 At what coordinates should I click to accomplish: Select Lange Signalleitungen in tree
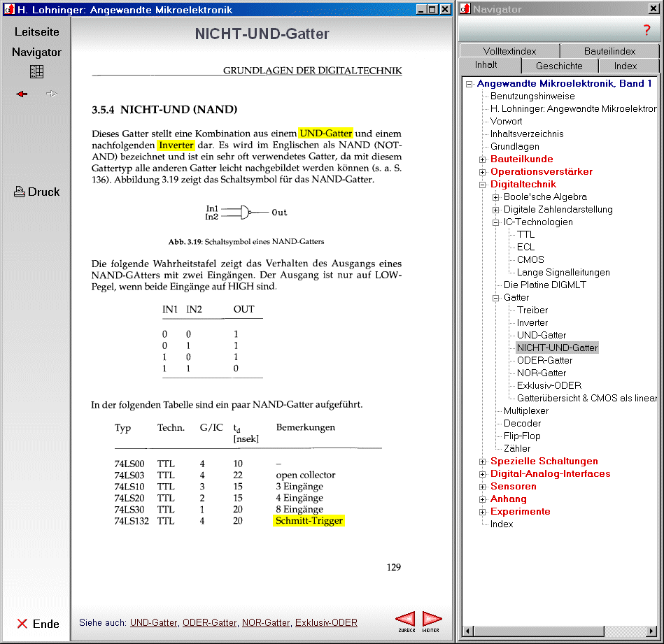pyautogui.click(x=563, y=273)
